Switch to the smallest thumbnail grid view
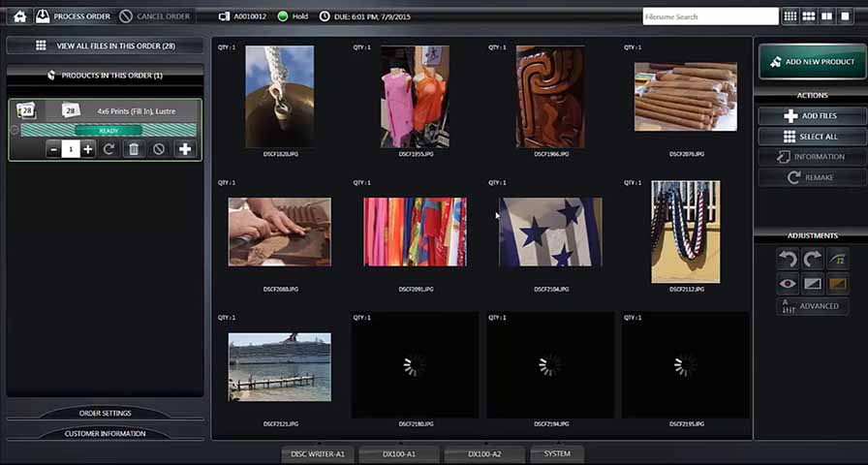Viewport: 868px width, 465px height. coord(790,16)
